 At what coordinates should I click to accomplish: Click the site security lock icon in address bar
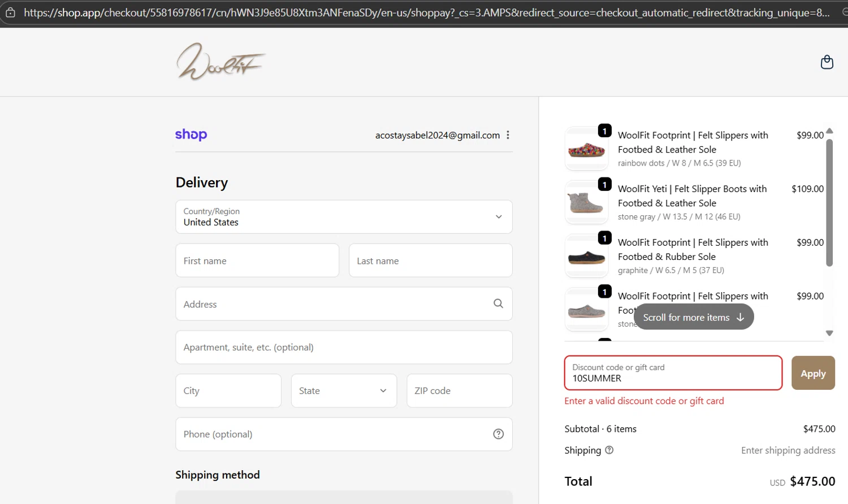pyautogui.click(x=10, y=12)
